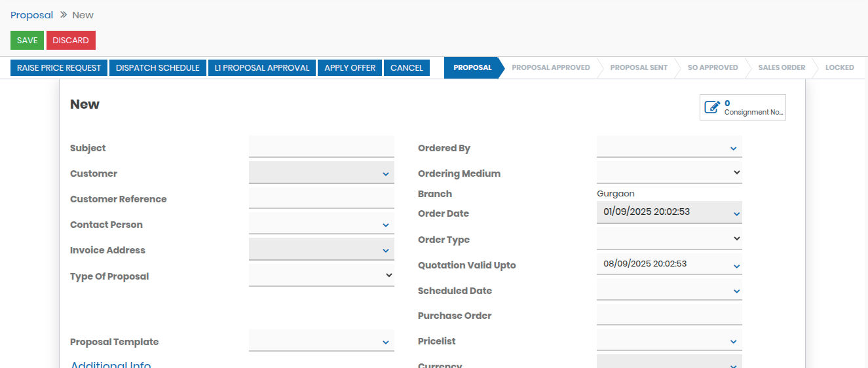868x368 pixels.
Task: Open the Order Type dropdown
Action: point(736,239)
